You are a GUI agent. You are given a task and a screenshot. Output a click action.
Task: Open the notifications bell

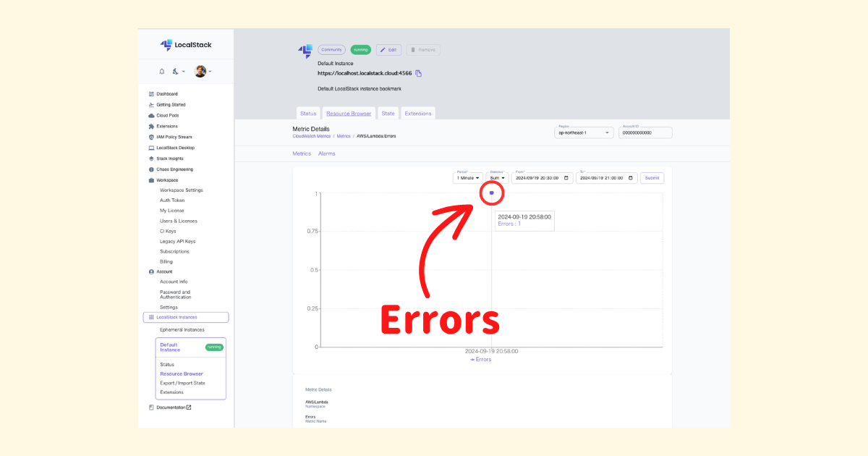click(x=162, y=72)
